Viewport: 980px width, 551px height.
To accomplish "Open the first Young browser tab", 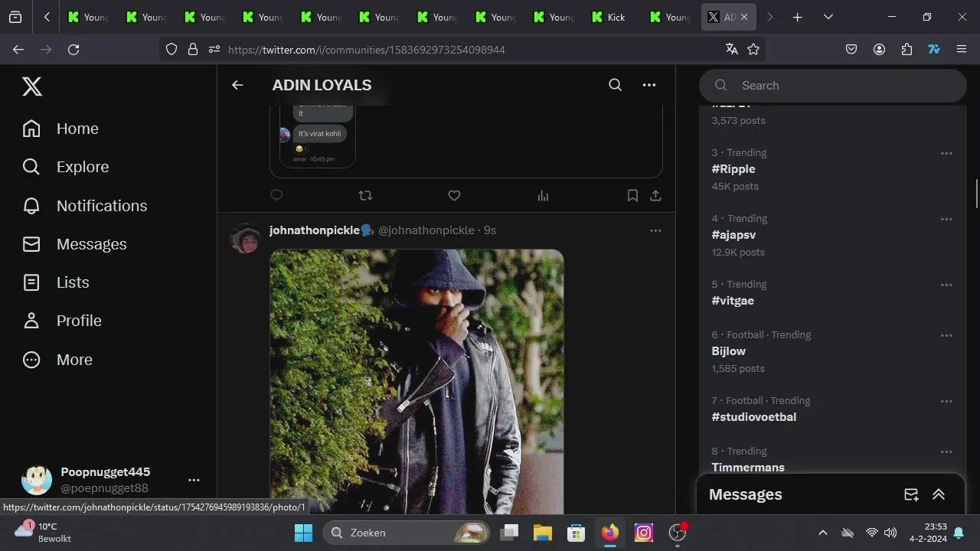I will pyautogui.click(x=87, y=16).
